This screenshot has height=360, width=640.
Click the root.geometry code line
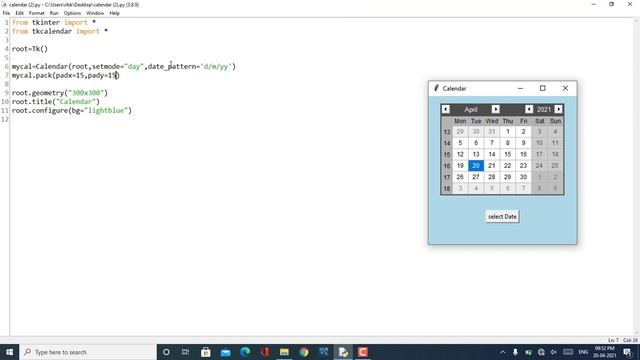pos(60,93)
